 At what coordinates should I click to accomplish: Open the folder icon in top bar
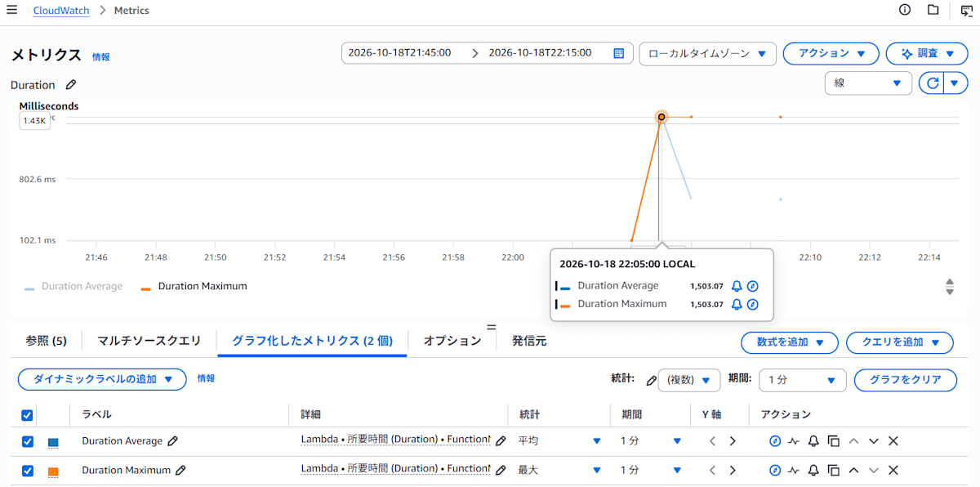[933, 10]
